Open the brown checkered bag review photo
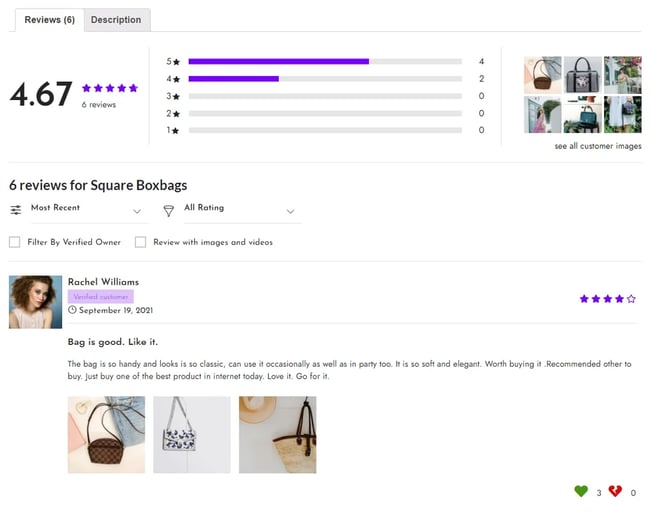The image size is (650, 512). coord(106,434)
